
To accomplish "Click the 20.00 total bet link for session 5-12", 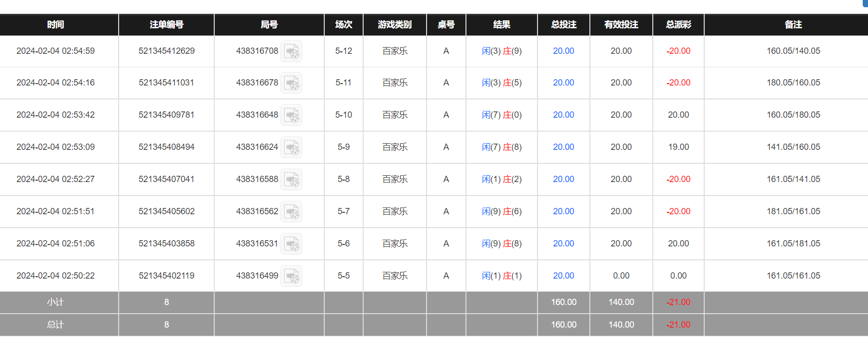I will tap(563, 51).
